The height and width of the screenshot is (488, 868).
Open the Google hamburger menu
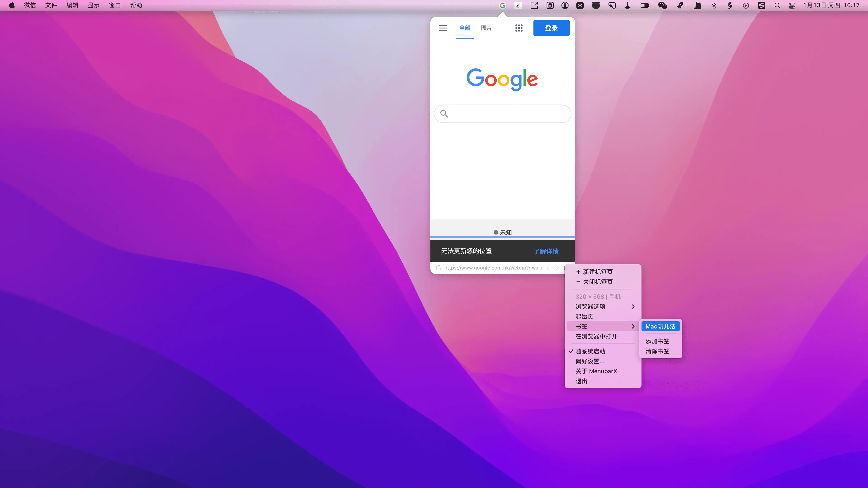pyautogui.click(x=443, y=28)
